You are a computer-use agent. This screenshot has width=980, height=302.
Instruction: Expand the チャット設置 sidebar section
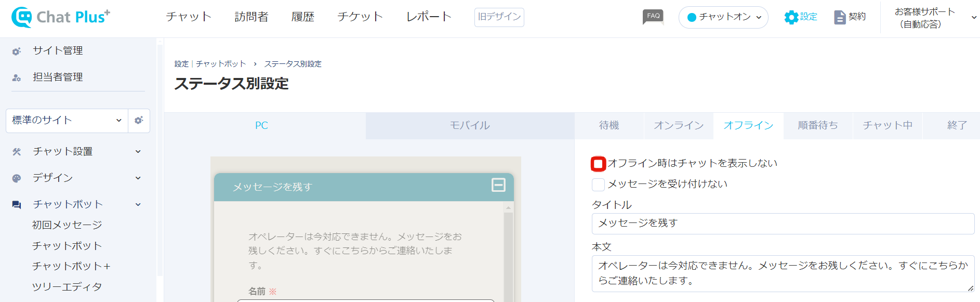pos(138,152)
